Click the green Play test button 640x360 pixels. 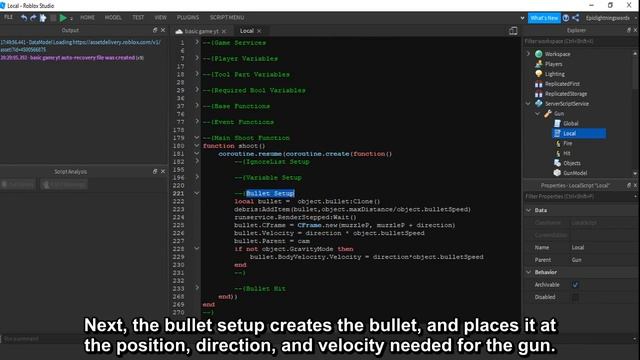click(x=63, y=18)
